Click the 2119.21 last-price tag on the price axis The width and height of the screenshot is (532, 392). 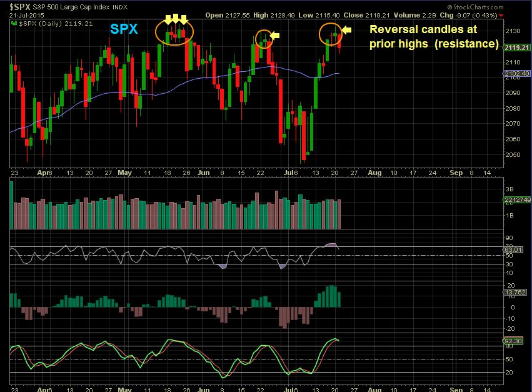coord(517,48)
